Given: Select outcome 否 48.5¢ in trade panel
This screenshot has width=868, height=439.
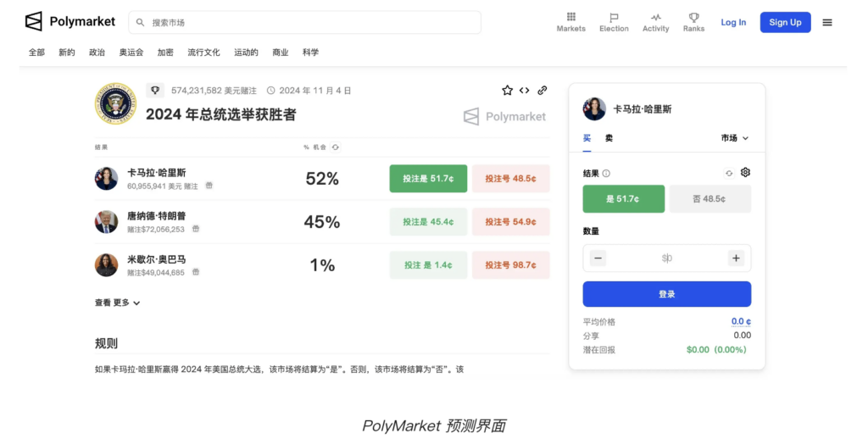Looking at the screenshot, I should [709, 199].
